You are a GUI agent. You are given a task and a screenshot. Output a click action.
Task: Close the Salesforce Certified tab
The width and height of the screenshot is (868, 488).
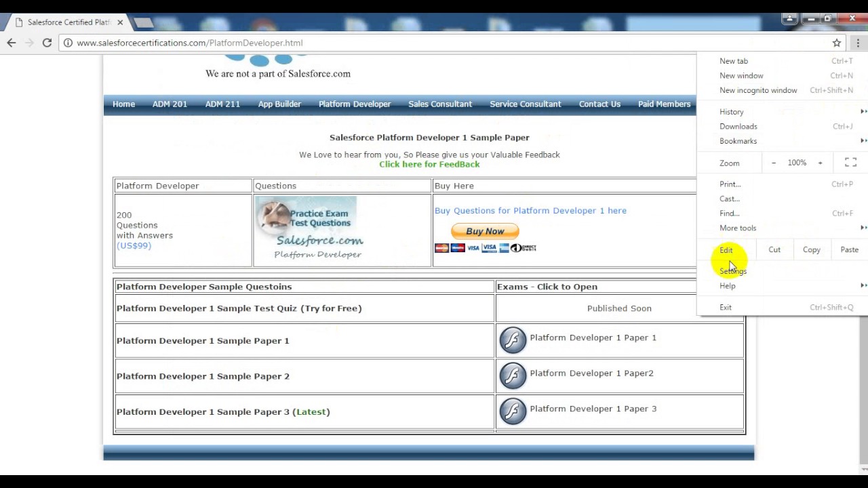(120, 22)
